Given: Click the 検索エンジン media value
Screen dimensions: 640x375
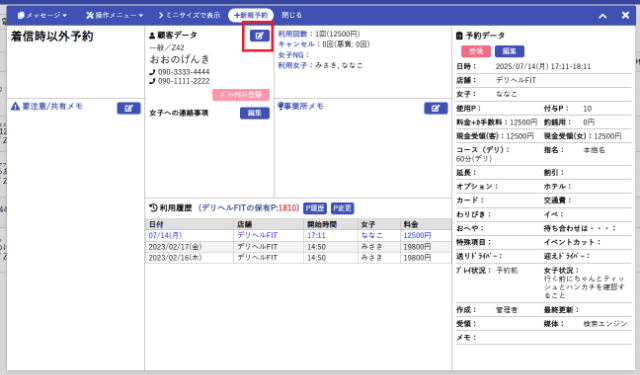Looking at the screenshot, I should (x=605, y=324).
